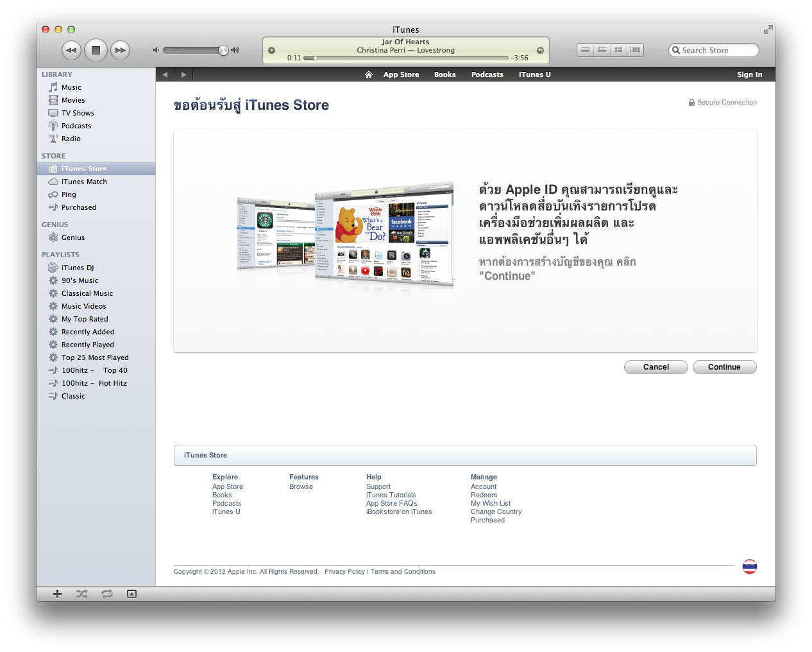The width and height of the screenshot is (812, 652).
Task: Toggle repeat mode icon
Action: pyautogui.click(x=107, y=594)
